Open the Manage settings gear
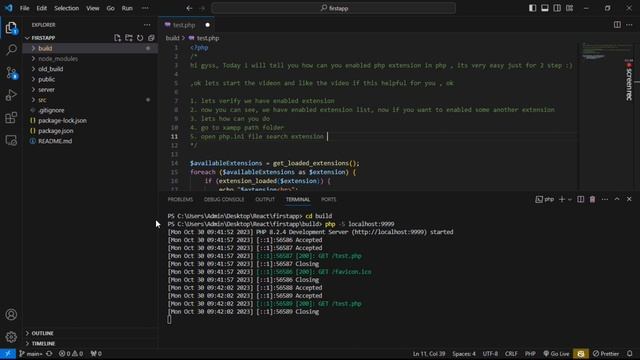This screenshot has width=640, height=360. pos(11,337)
